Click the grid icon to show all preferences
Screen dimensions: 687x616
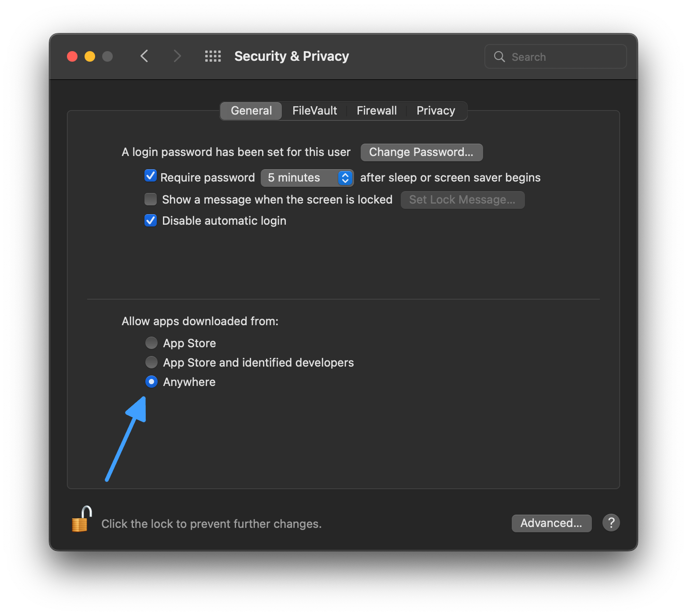(213, 56)
